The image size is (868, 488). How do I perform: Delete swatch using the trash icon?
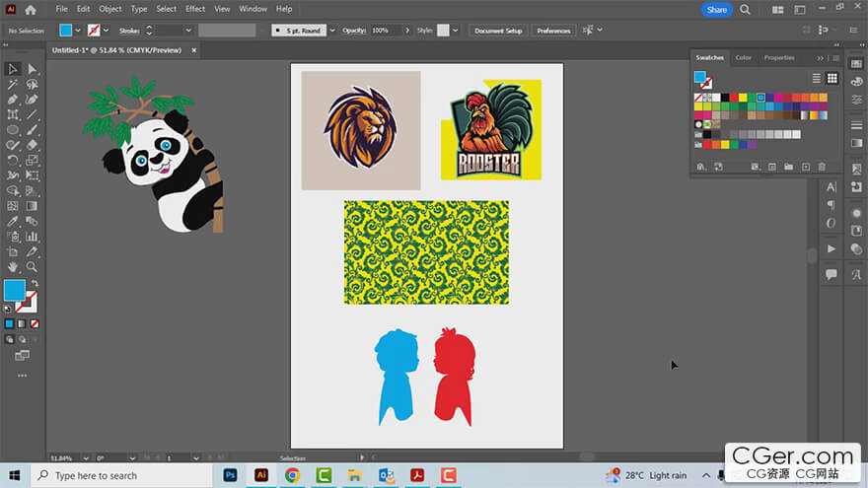pos(822,167)
